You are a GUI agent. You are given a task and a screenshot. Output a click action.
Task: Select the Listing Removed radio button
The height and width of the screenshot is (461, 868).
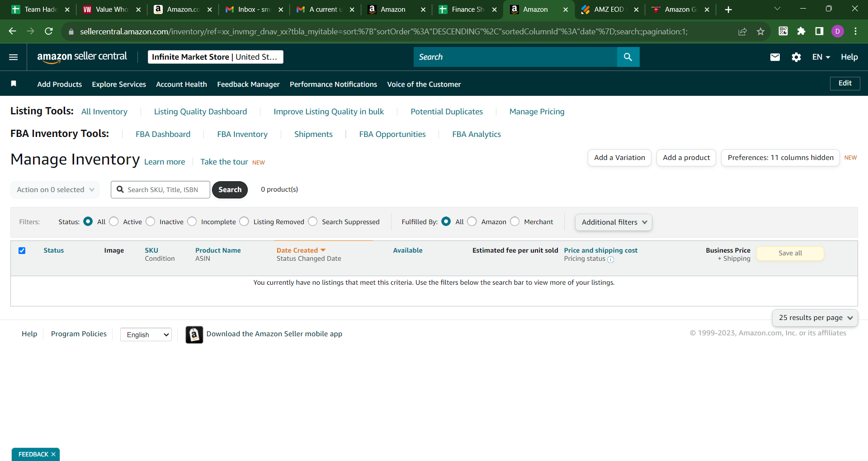[x=244, y=221]
